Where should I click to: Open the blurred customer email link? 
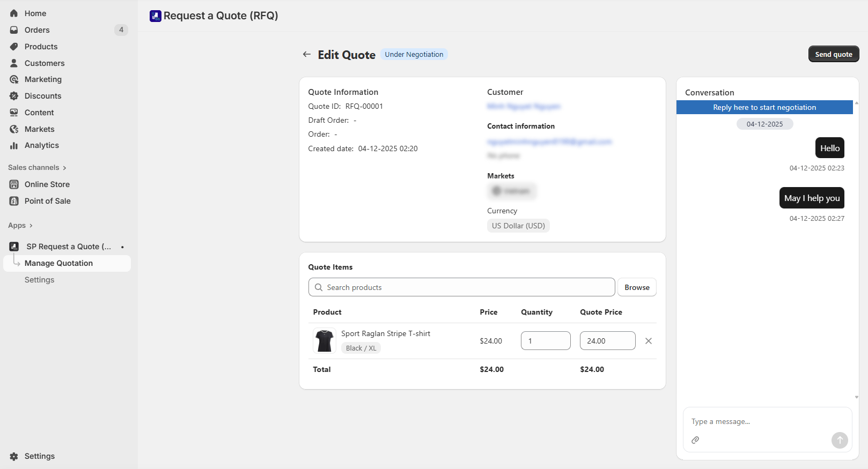549,142
